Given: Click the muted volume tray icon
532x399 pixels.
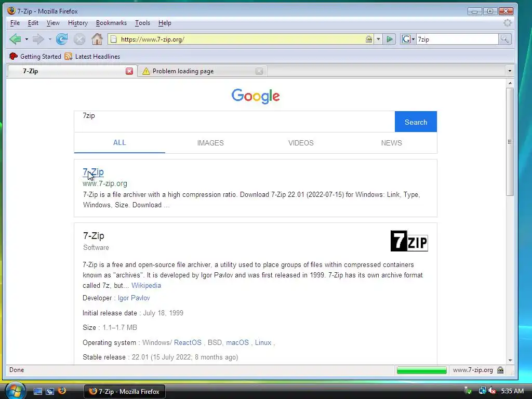Looking at the screenshot, I should click(x=492, y=391).
